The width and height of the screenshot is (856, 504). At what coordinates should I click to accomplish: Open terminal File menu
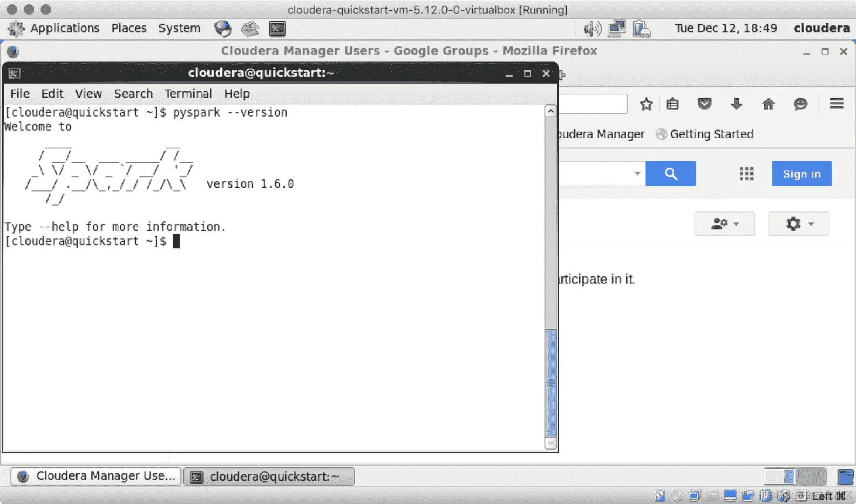click(20, 93)
